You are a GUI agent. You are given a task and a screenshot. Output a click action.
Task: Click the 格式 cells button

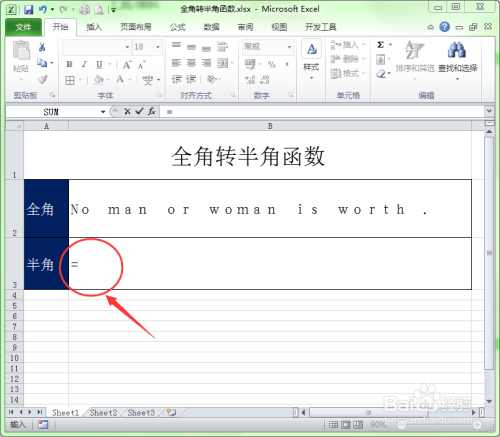coord(348,73)
